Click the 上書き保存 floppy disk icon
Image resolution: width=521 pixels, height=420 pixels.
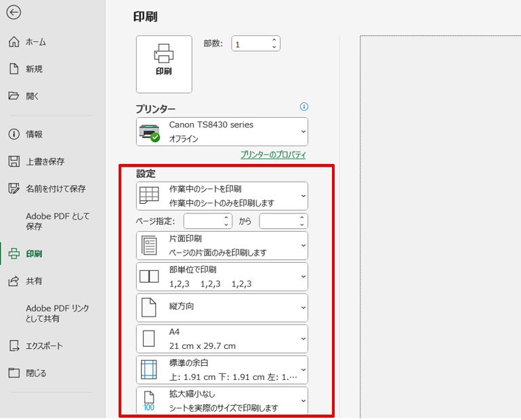14,161
